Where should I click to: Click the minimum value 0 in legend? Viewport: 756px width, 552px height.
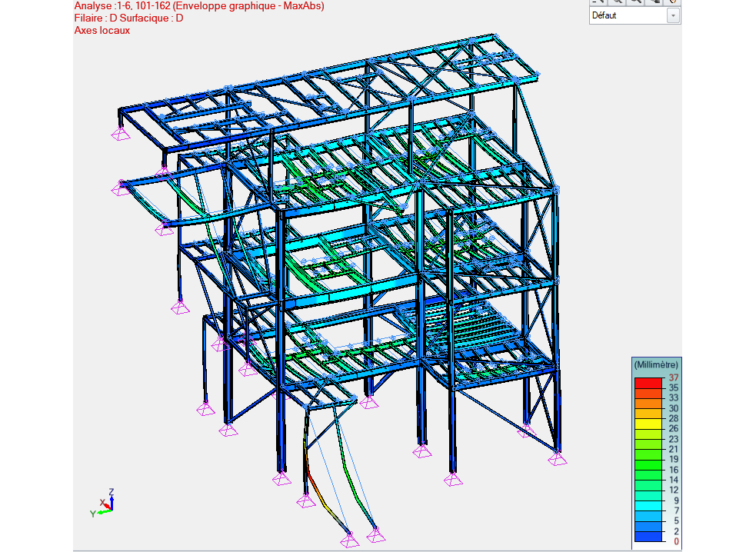click(x=676, y=541)
